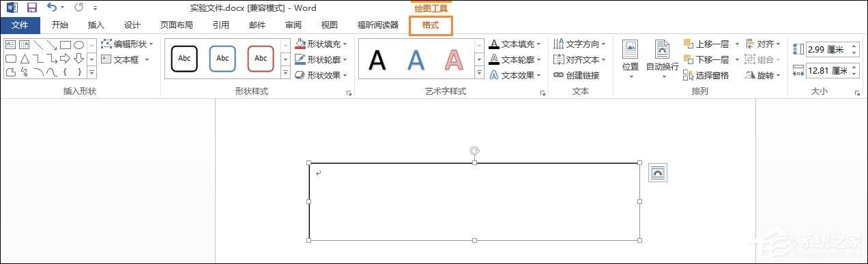Image resolution: width=868 pixels, height=264 pixels.
Task: Open Shape Fill (形状填充) dropdown
Action: 321,44
